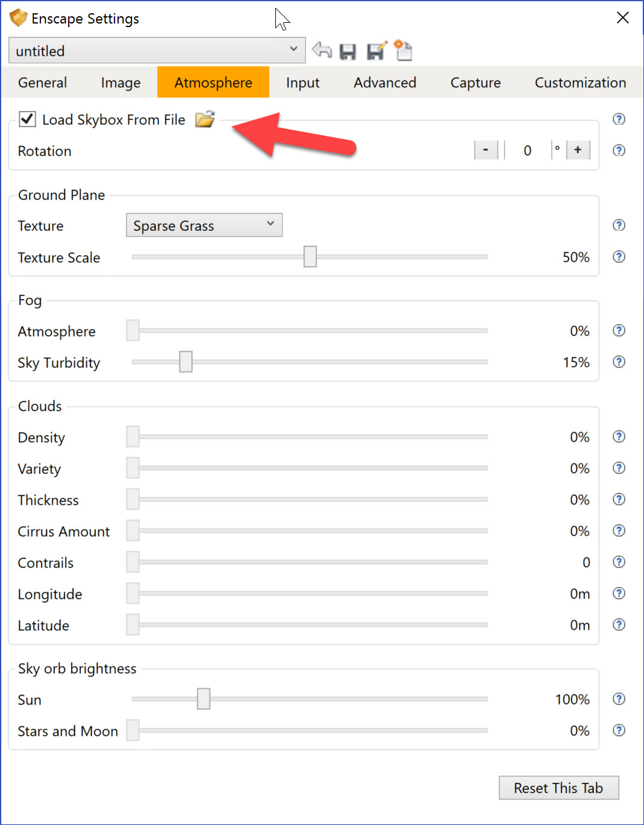Screen dimensions: 644x825
Task: Click the save preset floppy icon
Action: (x=348, y=52)
